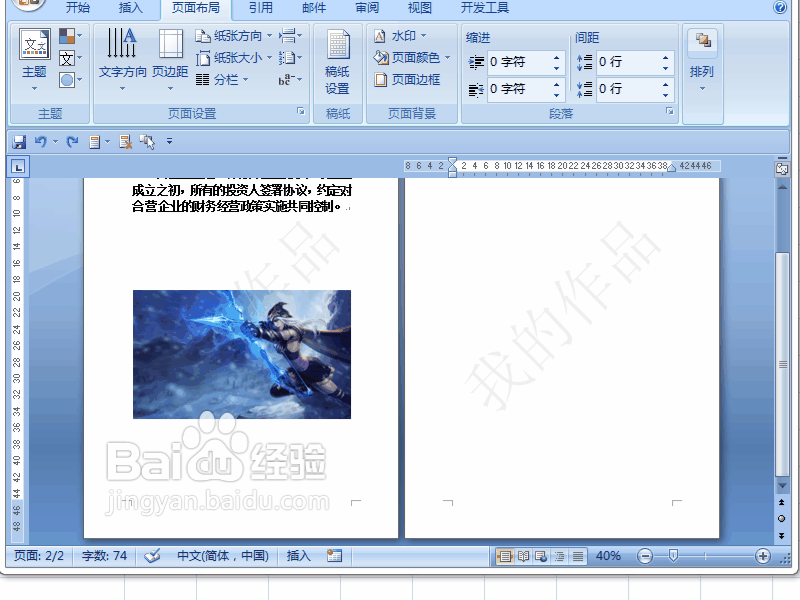Open 页面颜色 page color menu

click(412, 58)
